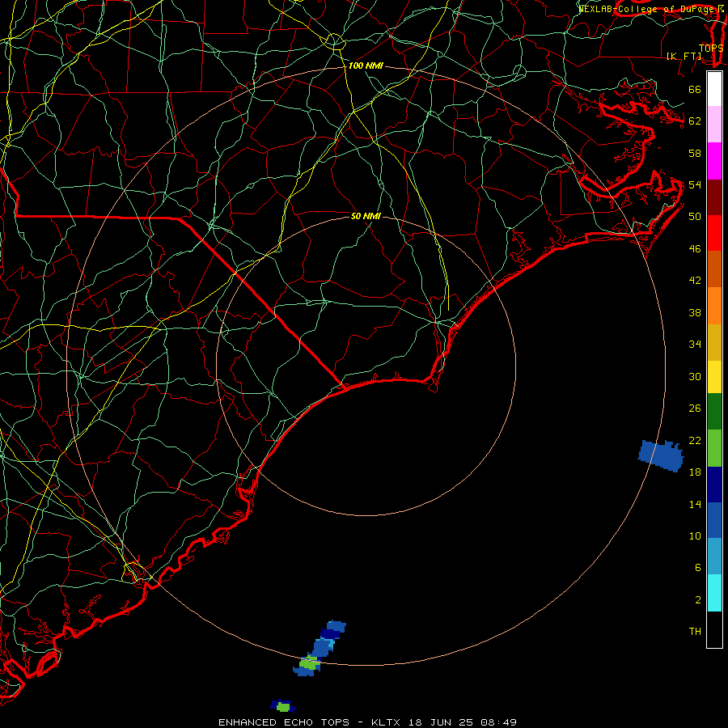This screenshot has height=728, width=728.
Task: Click the TOPS legend title
Action: click(x=711, y=49)
